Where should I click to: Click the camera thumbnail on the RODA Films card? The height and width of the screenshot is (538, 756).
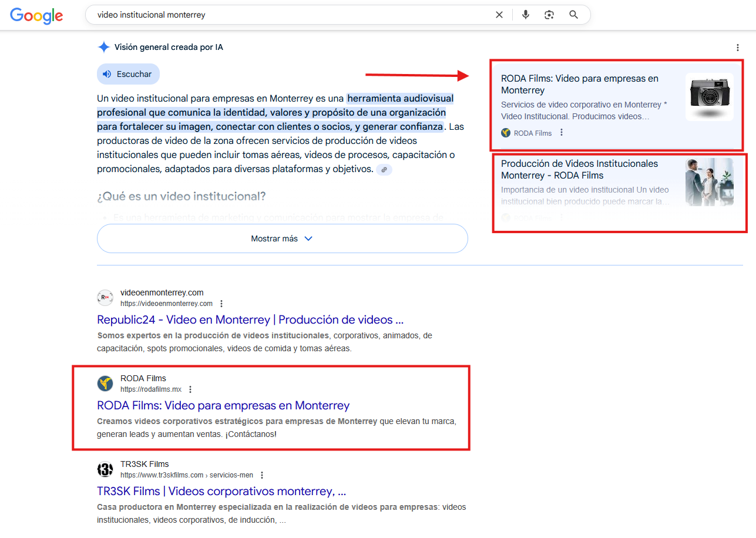[709, 97]
